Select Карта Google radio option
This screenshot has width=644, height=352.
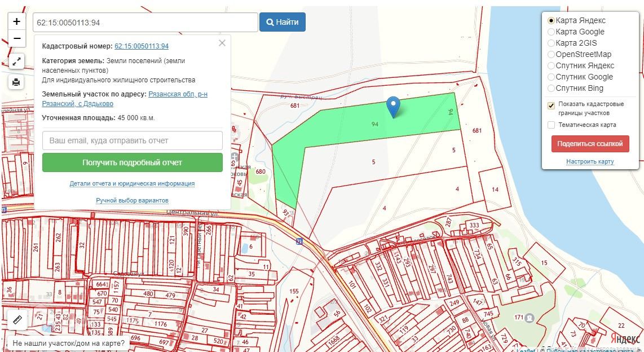coord(551,32)
